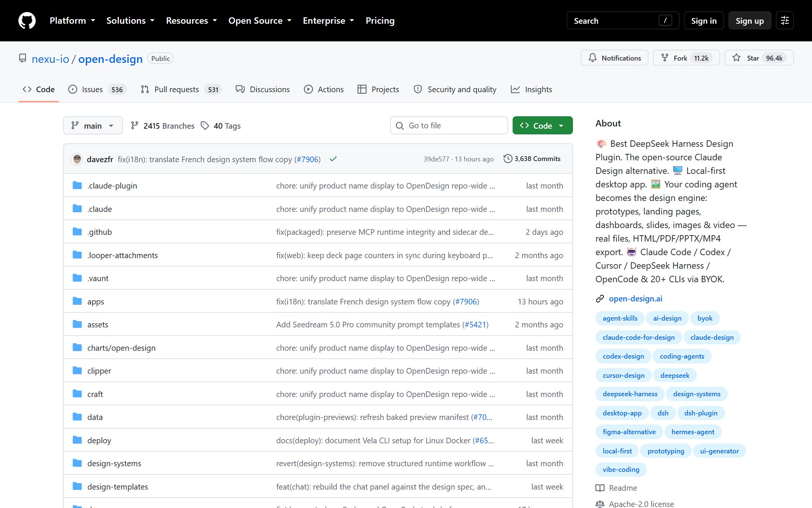The height and width of the screenshot is (508, 812).
Task: Open the Discussions tab
Action: 263,90
